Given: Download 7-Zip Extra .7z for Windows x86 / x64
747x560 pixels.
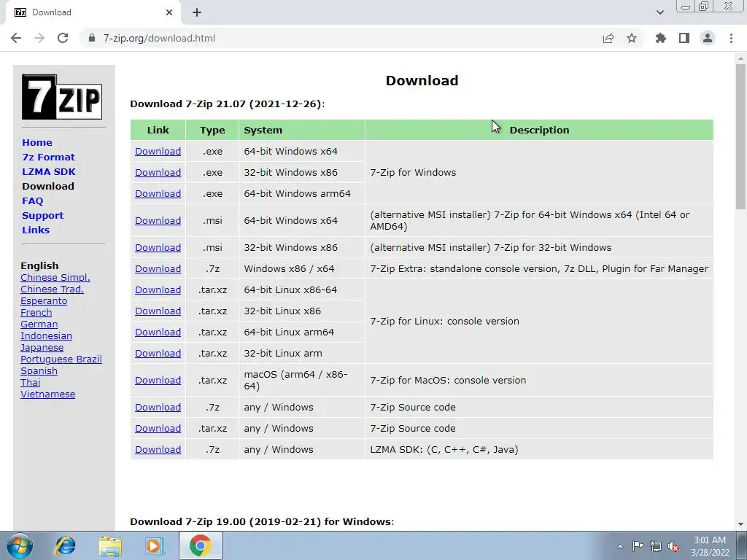Looking at the screenshot, I should 158,268.
